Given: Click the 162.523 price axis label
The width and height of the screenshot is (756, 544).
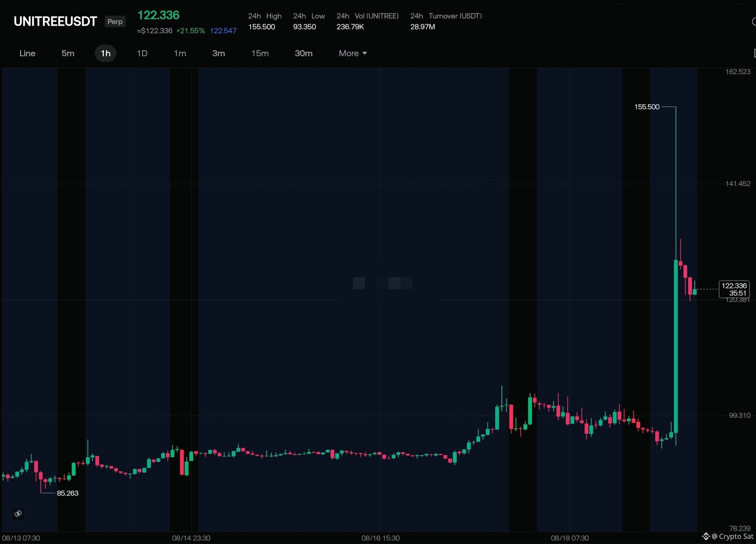Looking at the screenshot, I should [x=738, y=72].
